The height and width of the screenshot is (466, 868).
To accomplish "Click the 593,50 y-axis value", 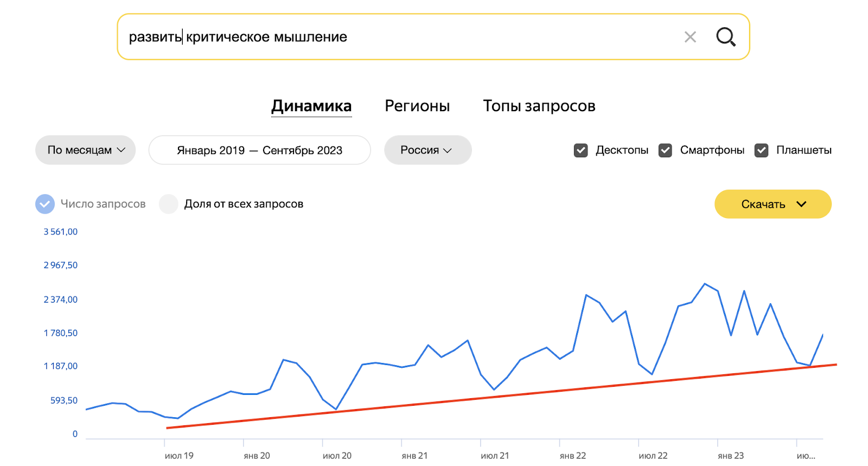I will [x=64, y=400].
